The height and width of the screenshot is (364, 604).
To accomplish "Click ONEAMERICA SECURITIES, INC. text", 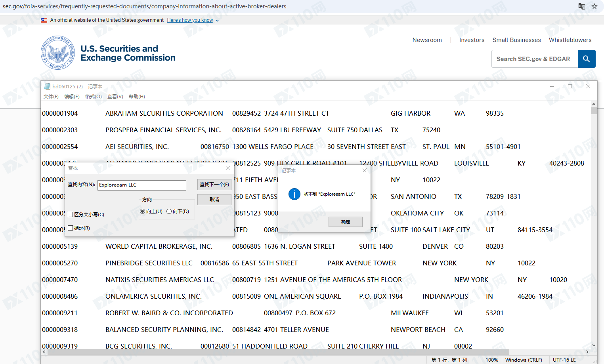I will click(x=154, y=296).
